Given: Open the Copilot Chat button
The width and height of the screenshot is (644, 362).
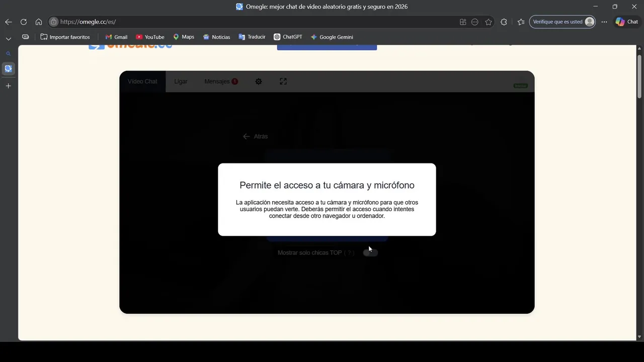Looking at the screenshot, I should [x=627, y=22].
